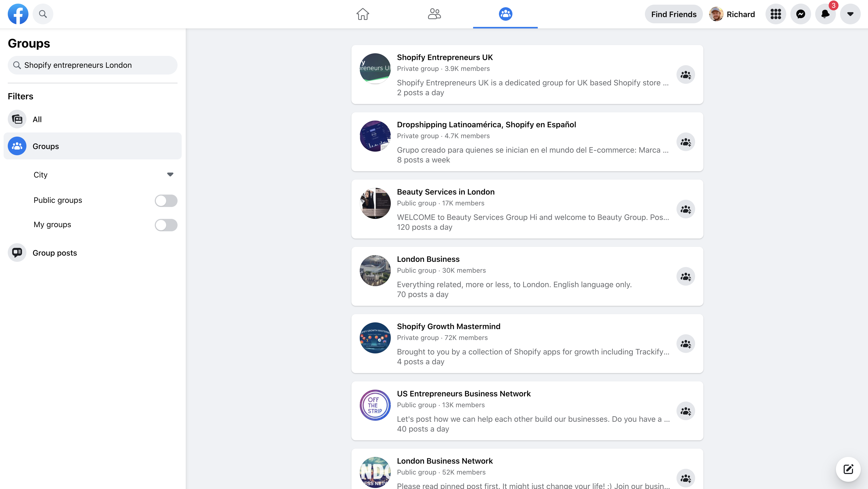Join the London Business group
Viewport: 868px width, 489px height.
[x=686, y=276]
